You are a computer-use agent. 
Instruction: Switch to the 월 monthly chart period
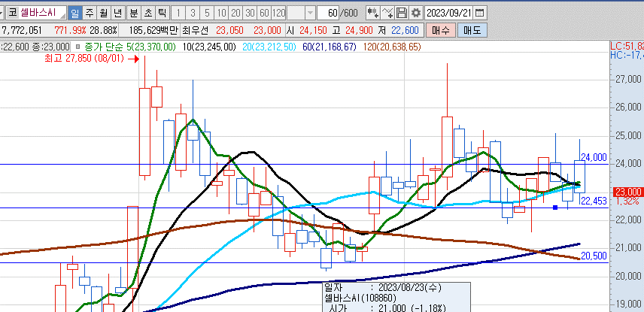(x=104, y=13)
